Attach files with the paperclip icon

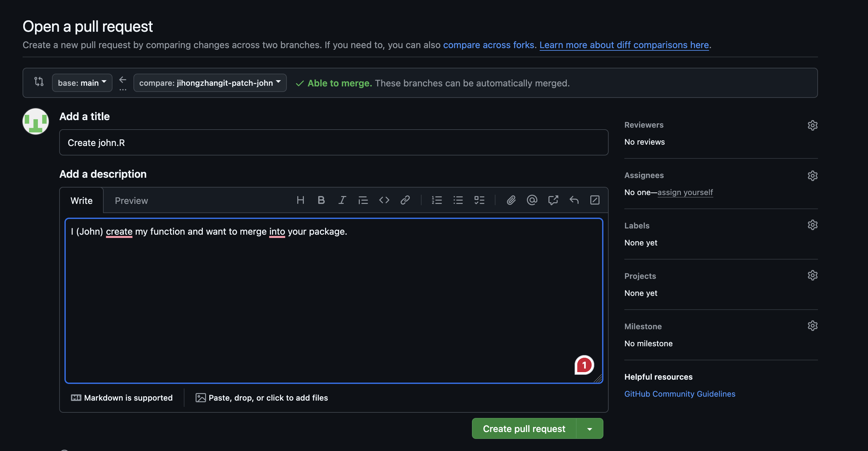tap(511, 200)
